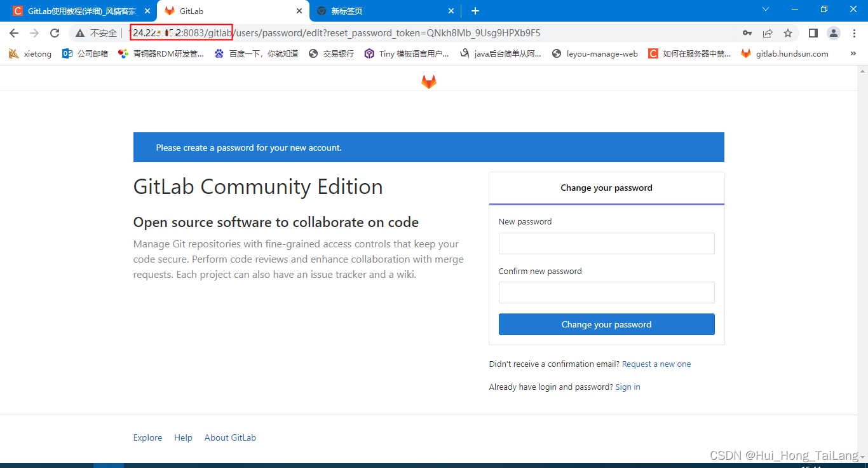Click the Confirm new password field
The image size is (868, 468).
coord(606,292)
